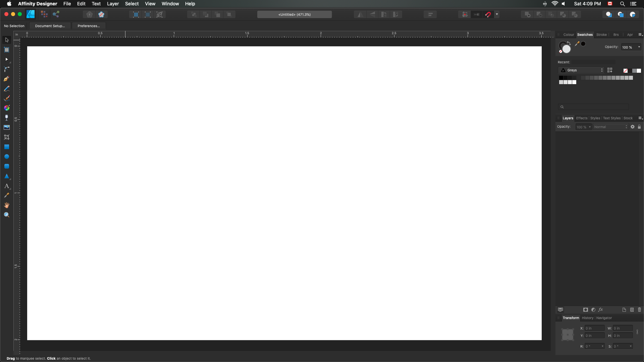The width and height of the screenshot is (644, 362).
Task: Switch to the History tab
Action: [x=587, y=318]
